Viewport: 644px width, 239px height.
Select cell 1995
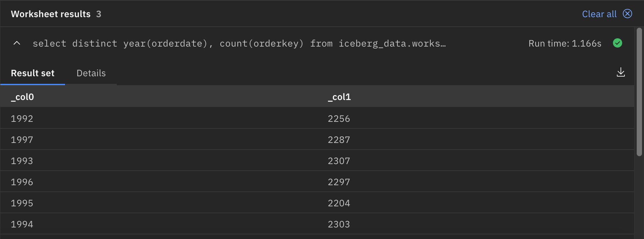pos(22,203)
